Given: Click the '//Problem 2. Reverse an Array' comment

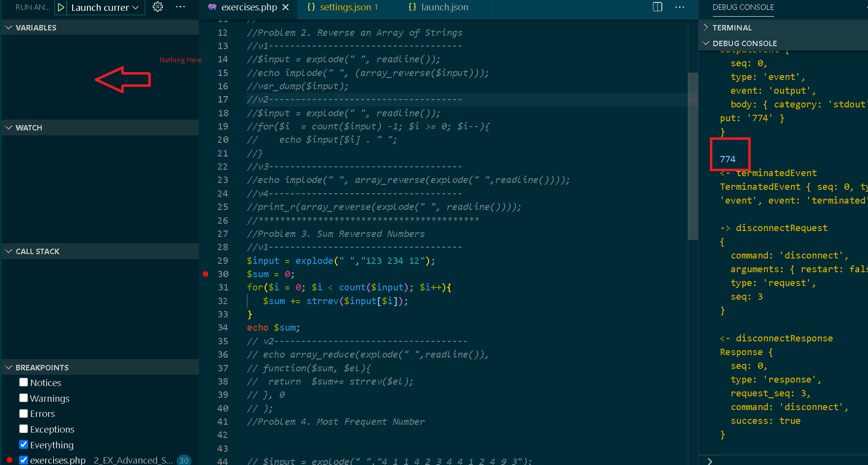Looking at the screenshot, I should coord(354,32).
